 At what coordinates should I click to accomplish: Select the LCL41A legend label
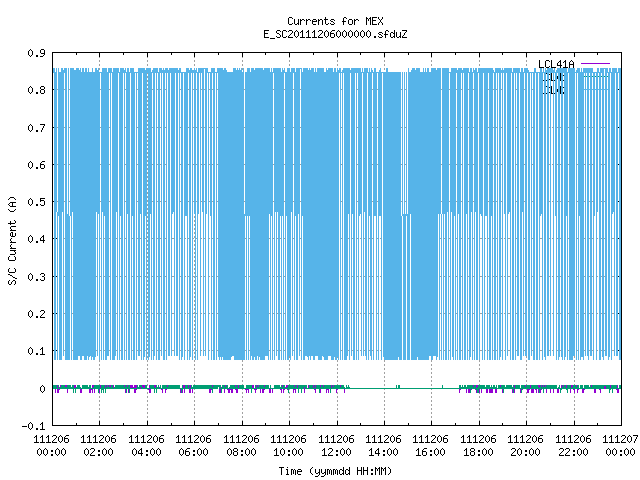click(556, 64)
